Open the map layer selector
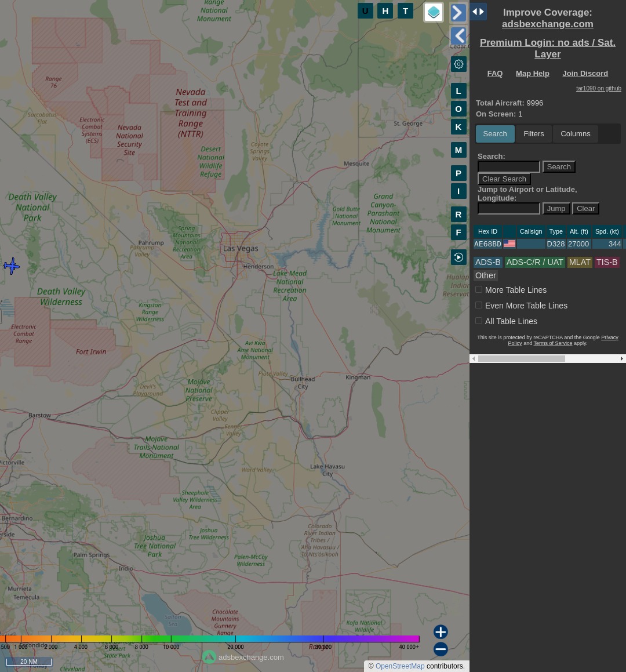Screen dimensions: 626x672 (433, 12)
